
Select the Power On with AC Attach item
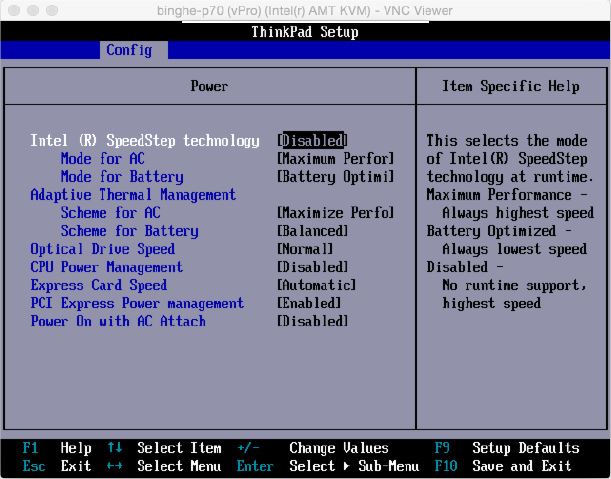118,322
